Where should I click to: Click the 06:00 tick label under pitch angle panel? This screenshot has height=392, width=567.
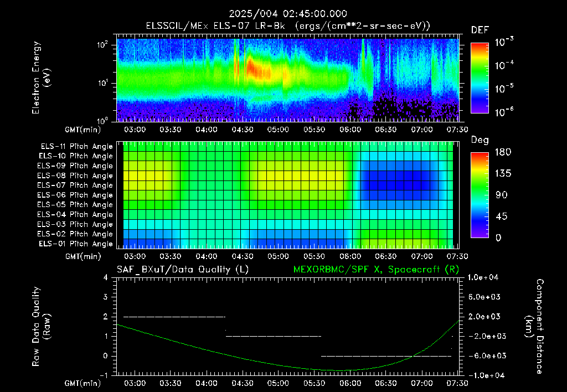[350, 256]
